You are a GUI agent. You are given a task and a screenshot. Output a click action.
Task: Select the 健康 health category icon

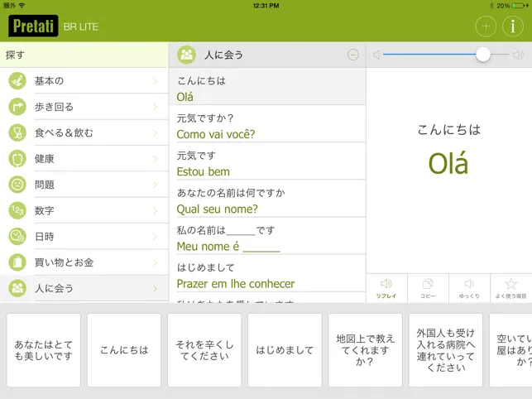pos(17,159)
